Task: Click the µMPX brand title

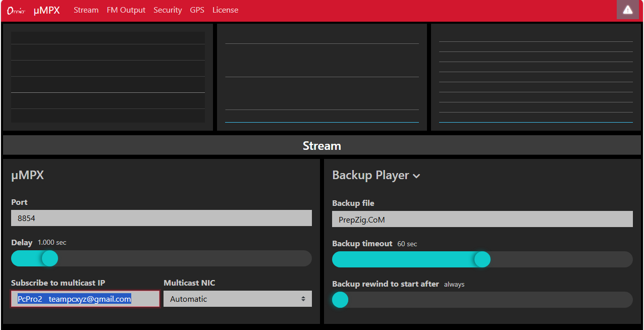Action: click(x=46, y=10)
